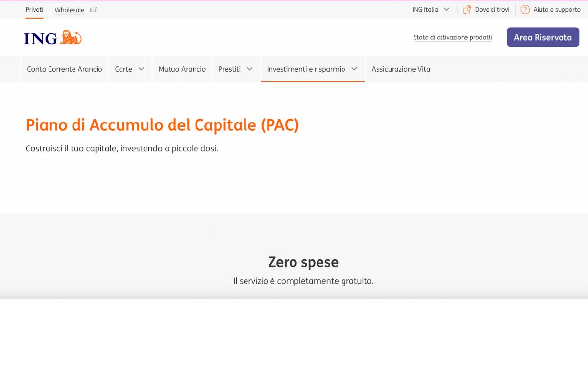Click the Area Riservata button

(542, 37)
